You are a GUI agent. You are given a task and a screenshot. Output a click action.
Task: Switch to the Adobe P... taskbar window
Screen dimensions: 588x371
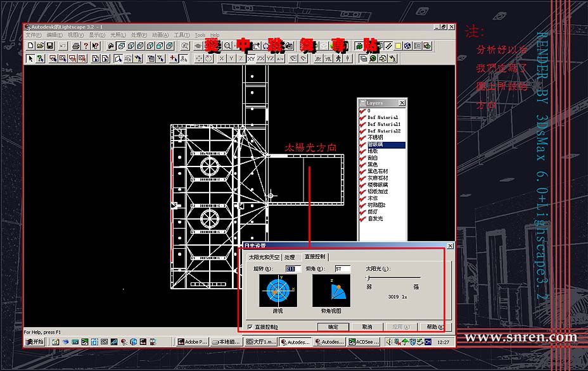pyautogui.click(x=193, y=342)
